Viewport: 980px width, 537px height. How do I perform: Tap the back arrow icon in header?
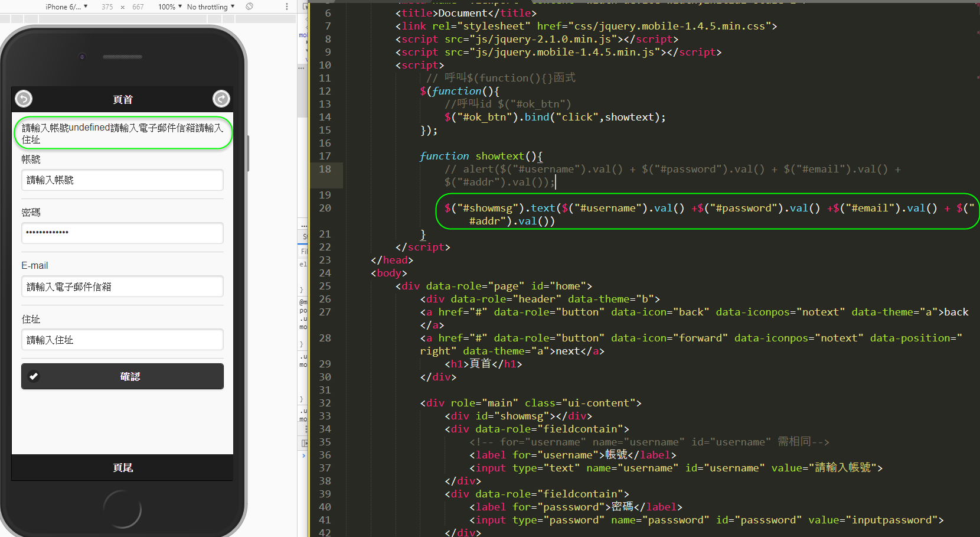tap(24, 99)
